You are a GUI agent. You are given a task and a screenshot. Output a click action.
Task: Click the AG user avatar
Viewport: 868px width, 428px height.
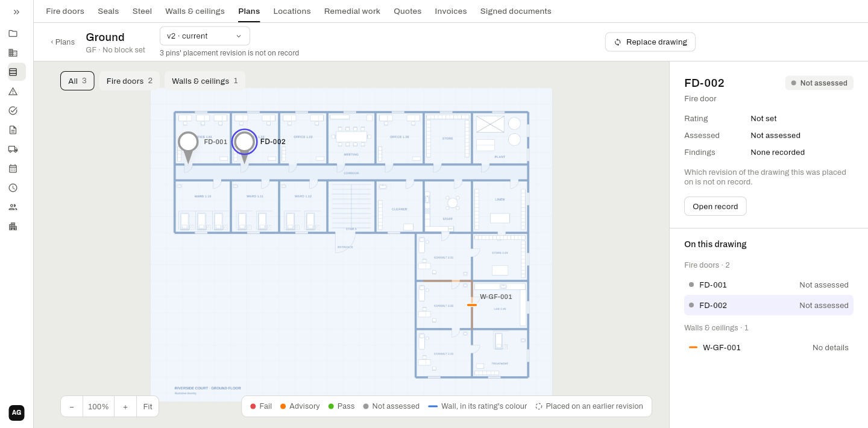[16, 412]
